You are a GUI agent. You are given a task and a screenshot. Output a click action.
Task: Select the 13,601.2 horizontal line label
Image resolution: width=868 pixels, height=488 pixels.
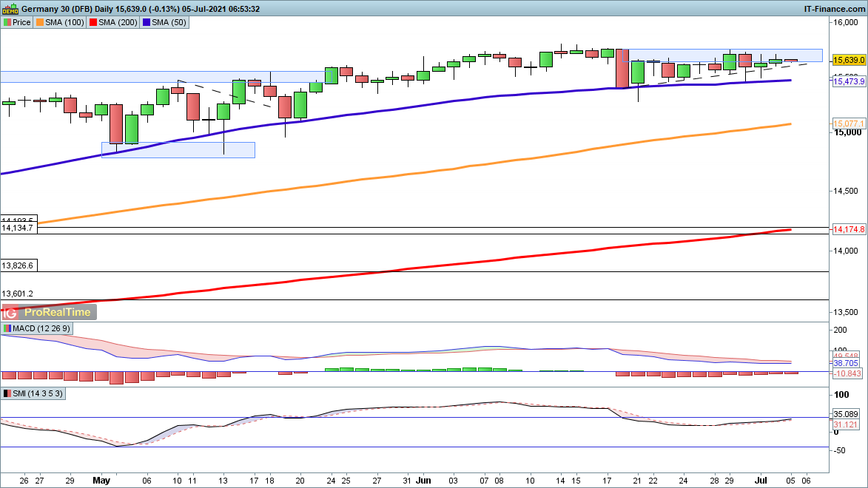tap(18, 294)
